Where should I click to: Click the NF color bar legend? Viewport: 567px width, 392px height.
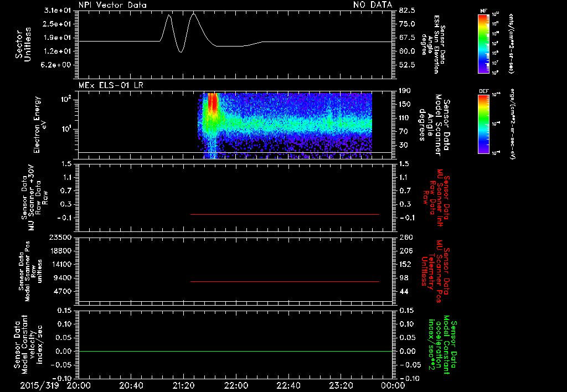[x=483, y=43]
